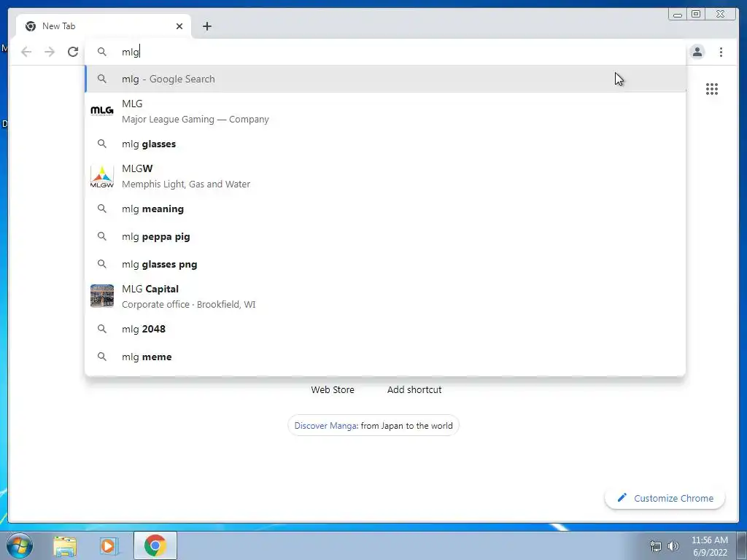Click the Customize Chrome button
The width and height of the screenshot is (747, 560).
(665, 498)
